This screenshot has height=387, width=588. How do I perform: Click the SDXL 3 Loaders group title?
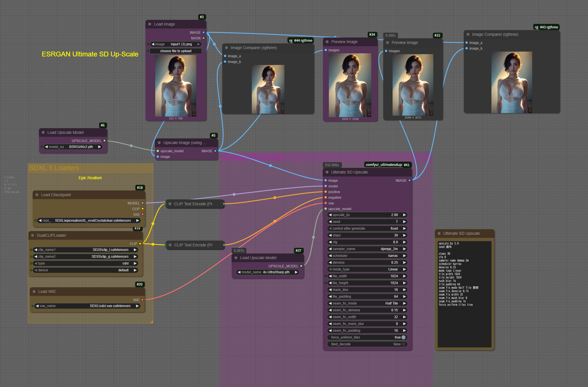tap(54, 168)
